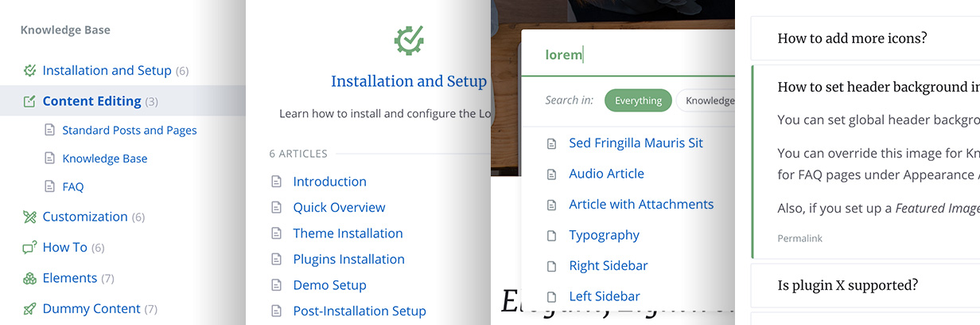Viewport: 980px width, 325px height.
Task: Click the Permalink link in the FAQ answer
Action: pyautogui.click(x=799, y=238)
